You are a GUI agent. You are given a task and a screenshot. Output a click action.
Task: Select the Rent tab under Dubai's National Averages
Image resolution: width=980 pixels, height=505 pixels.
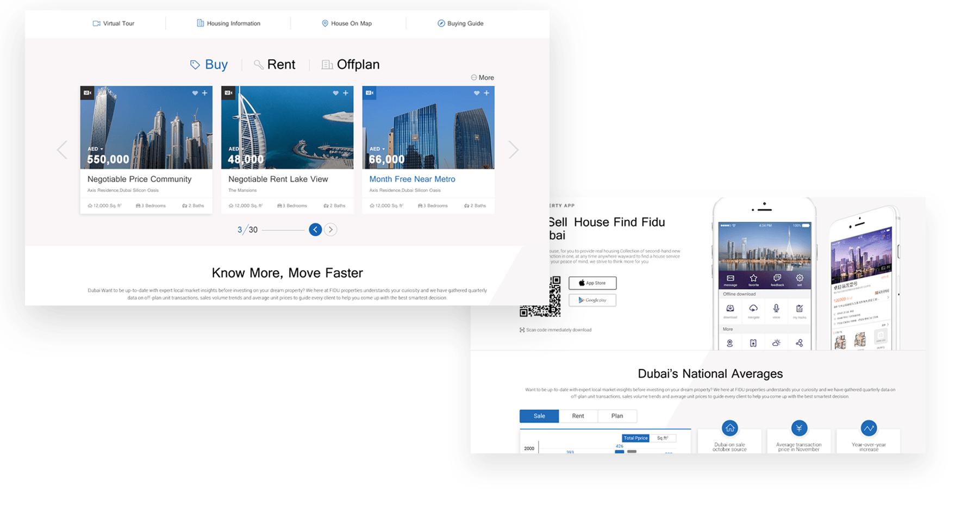(x=578, y=416)
